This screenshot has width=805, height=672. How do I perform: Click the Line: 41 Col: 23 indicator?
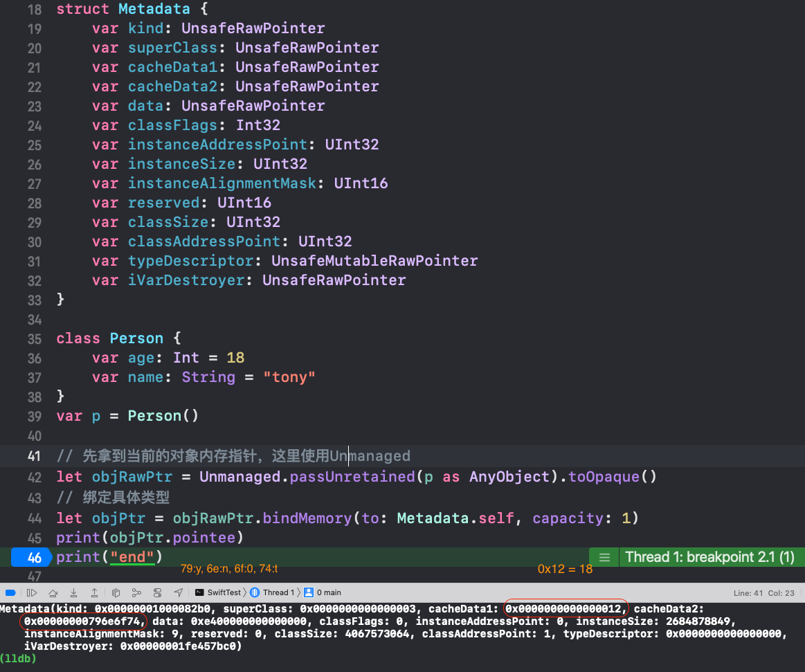(763, 593)
